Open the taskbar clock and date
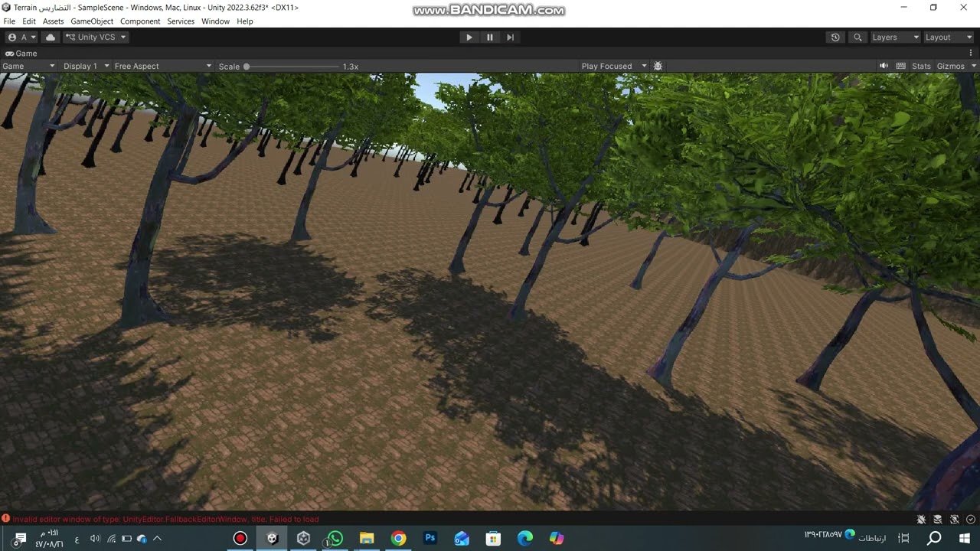This screenshot has height=551, width=980. 49,538
